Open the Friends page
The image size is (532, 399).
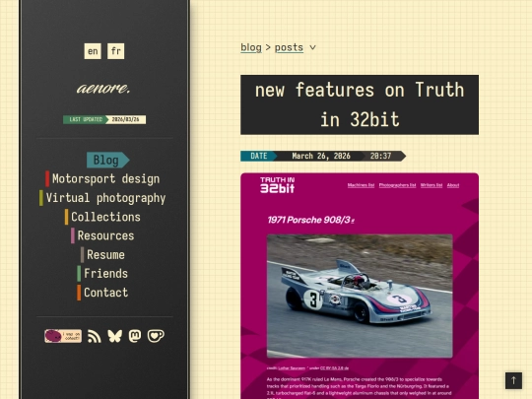(102, 274)
